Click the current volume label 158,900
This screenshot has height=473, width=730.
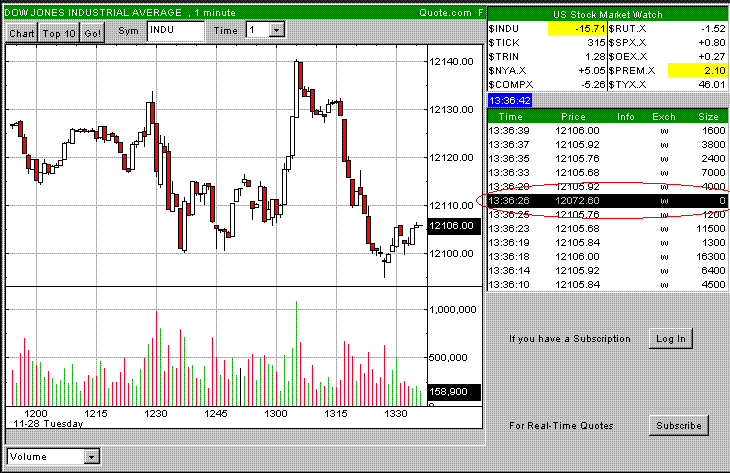coord(454,392)
